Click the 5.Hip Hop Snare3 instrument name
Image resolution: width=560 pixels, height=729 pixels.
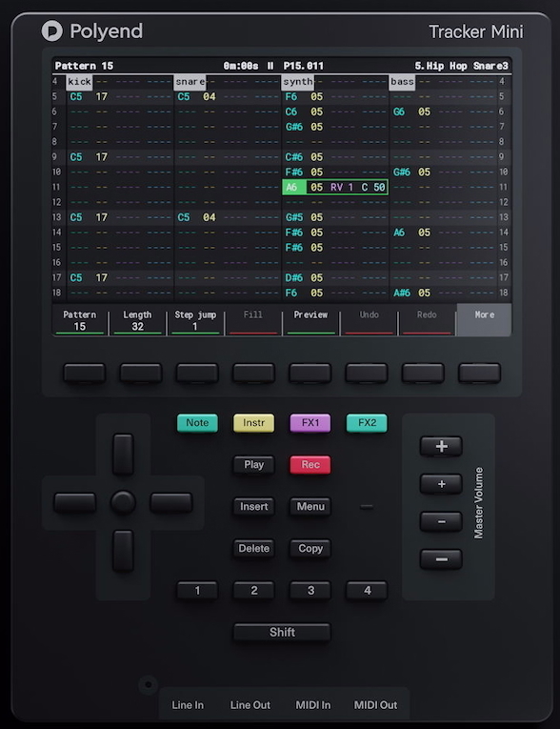coord(461,66)
